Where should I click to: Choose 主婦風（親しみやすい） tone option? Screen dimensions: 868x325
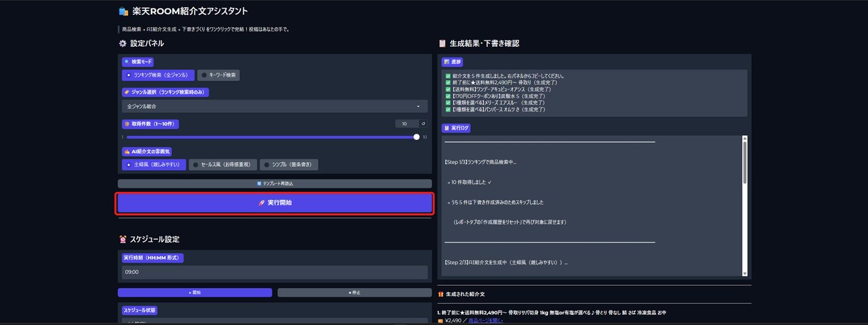point(154,165)
